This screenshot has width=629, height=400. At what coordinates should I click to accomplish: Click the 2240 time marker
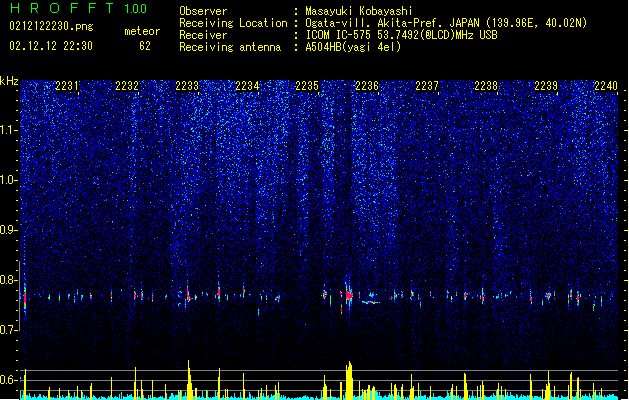(x=606, y=86)
